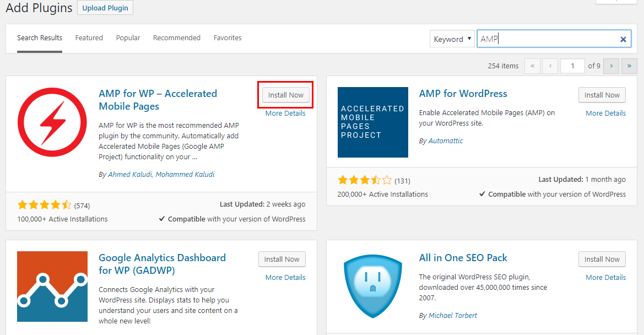The width and height of the screenshot is (644, 335).
Task: Click the star rating of AMP for WordPress (131)
Action: [365, 180]
